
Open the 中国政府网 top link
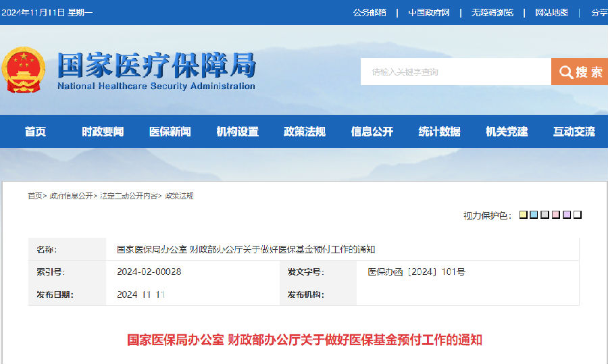coord(428,12)
